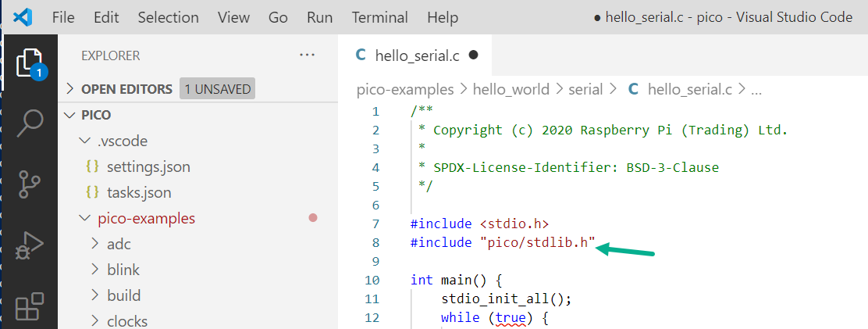The height and width of the screenshot is (329, 868).
Task: Click the "pico/stdlib.h" include string
Action: [537, 242]
